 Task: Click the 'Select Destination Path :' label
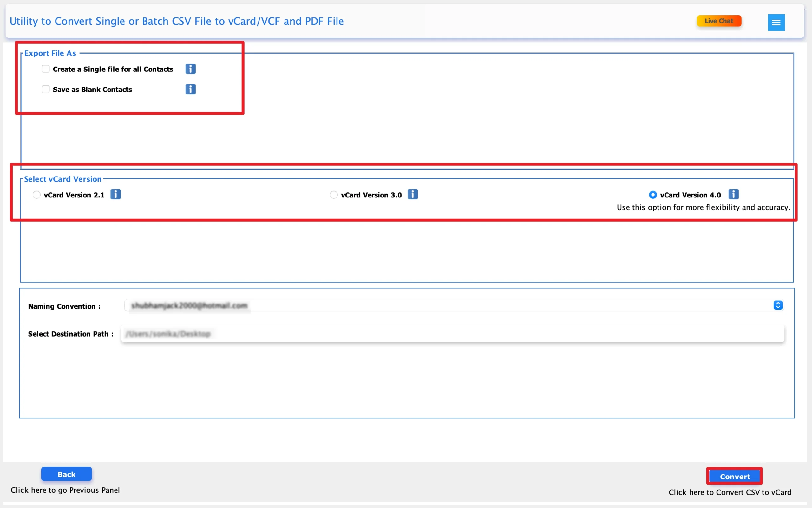coord(71,334)
